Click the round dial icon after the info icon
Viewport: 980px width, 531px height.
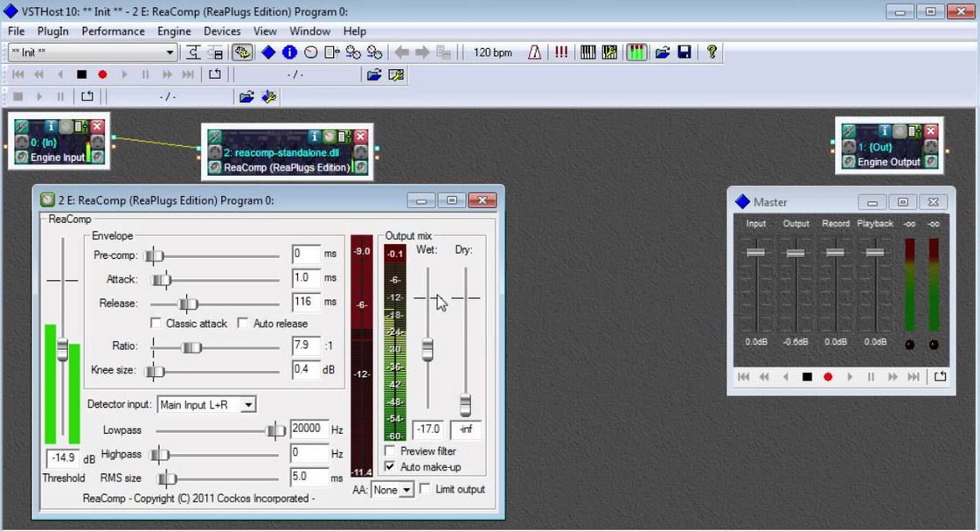310,52
